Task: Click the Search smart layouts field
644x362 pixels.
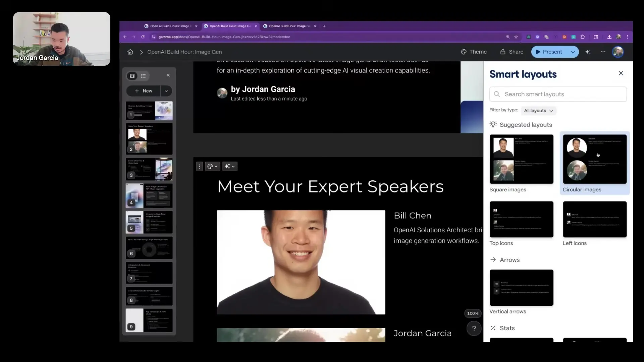Action: pos(558,94)
